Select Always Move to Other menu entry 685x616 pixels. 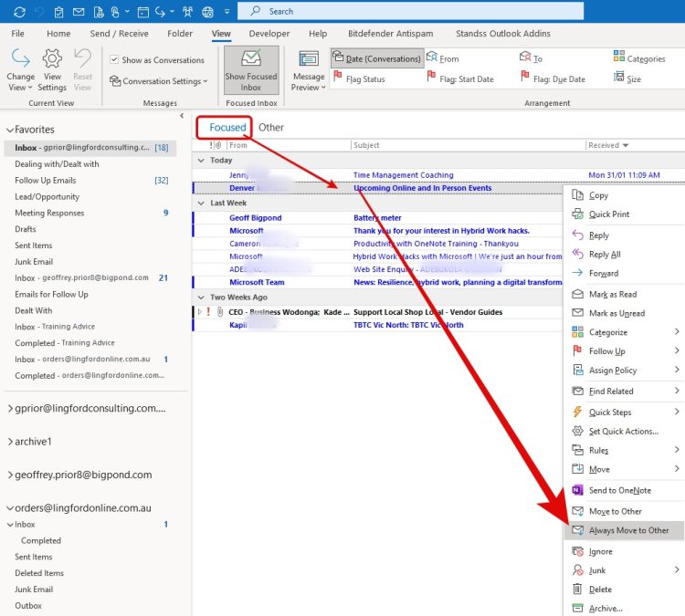pos(628,530)
